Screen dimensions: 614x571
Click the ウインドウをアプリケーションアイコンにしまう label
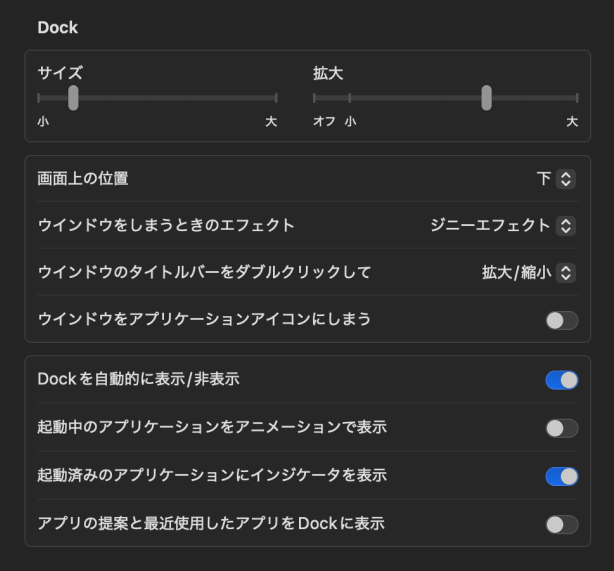[x=204, y=319]
